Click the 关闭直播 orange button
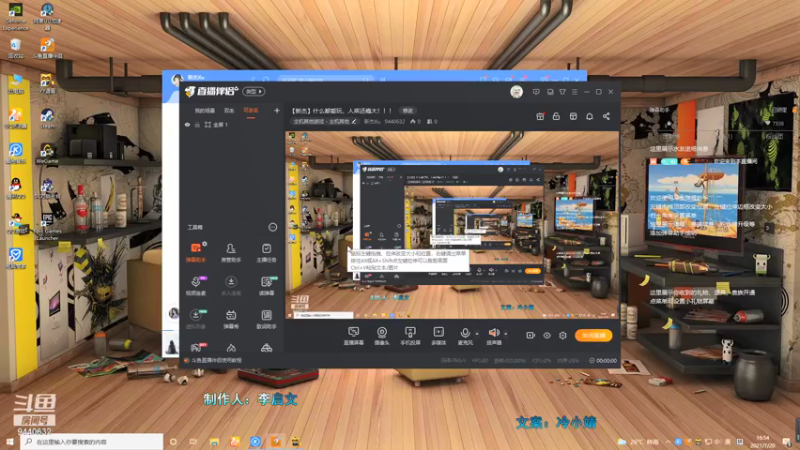 click(593, 335)
